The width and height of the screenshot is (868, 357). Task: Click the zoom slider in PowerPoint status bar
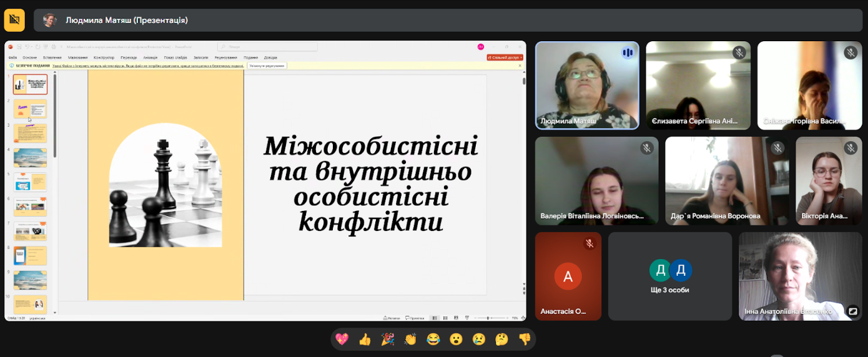click(491, 318)
